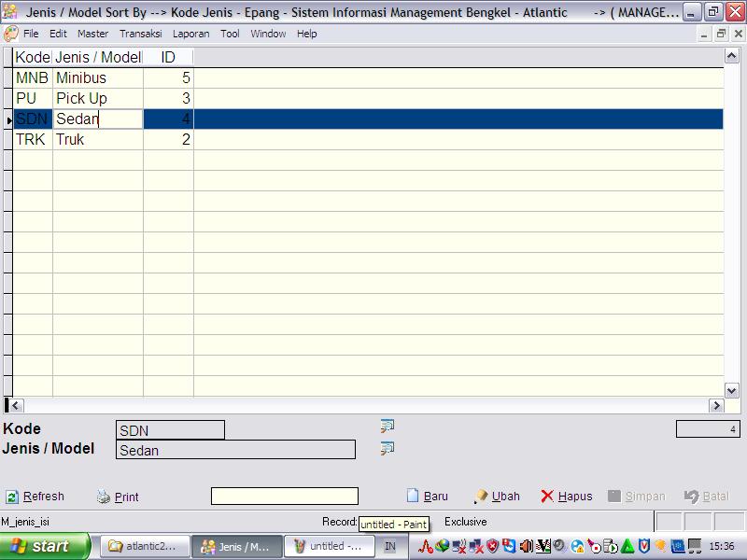Click the Kode text field
Viewport: 747px width, 560px height.
(x=170, y=430)
